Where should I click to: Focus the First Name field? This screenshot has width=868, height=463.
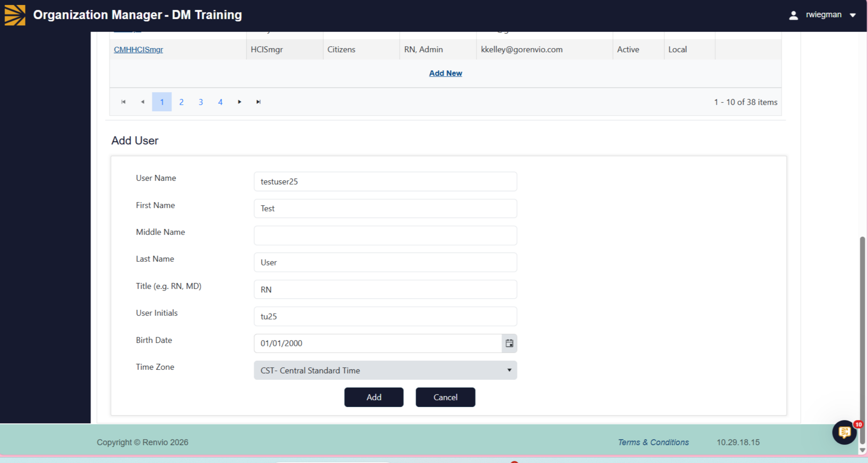click(x=386, y=209)
